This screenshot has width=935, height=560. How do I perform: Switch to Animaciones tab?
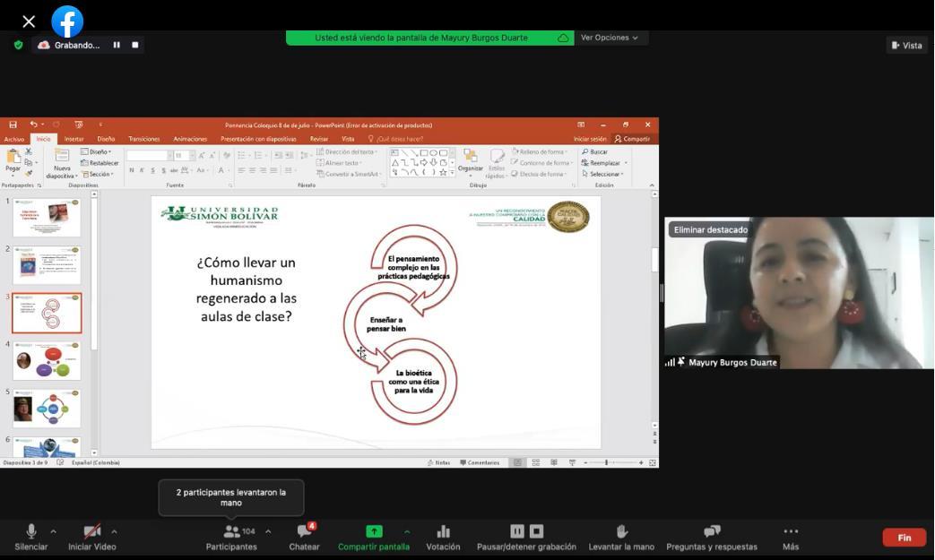[x=190, y=139]
